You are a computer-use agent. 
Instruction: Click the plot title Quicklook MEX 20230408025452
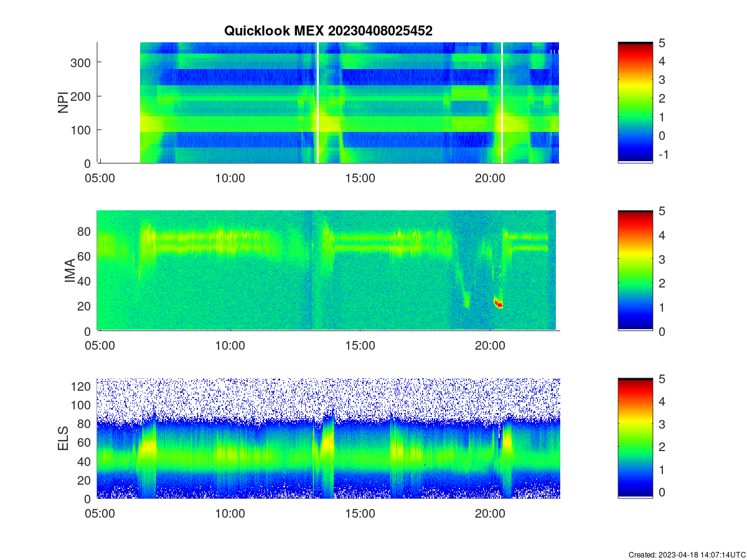point(328,30)
